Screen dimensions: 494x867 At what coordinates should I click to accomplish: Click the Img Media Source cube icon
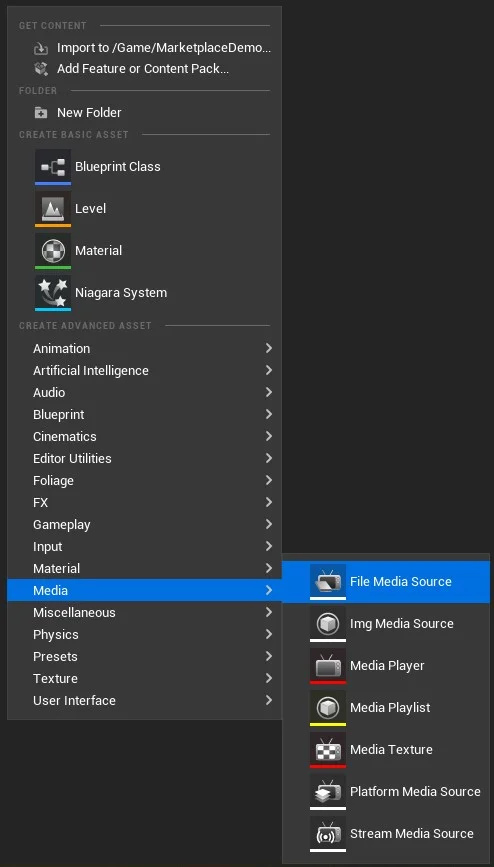(328, 624)
